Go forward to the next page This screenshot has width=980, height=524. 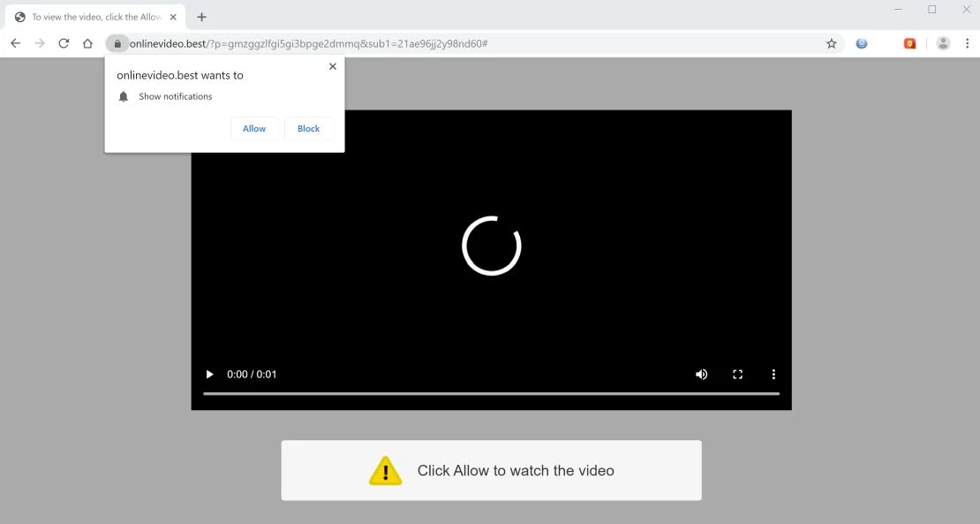40,43
